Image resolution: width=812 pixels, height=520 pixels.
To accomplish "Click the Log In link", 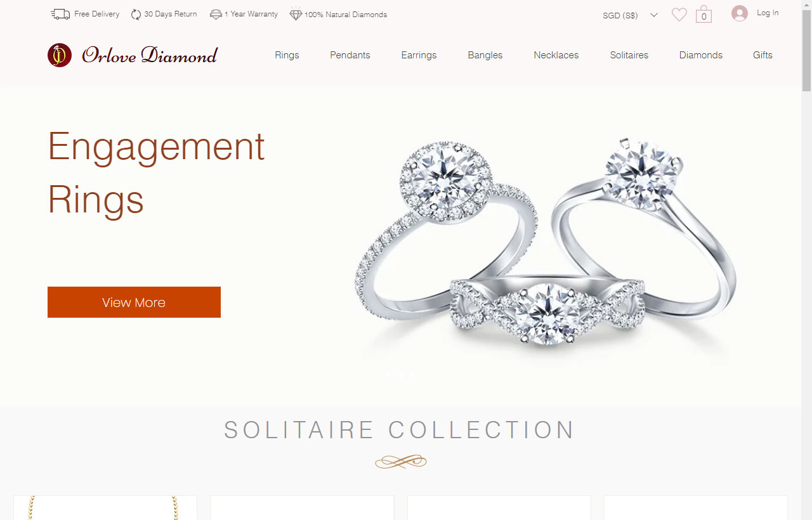I will click(768, 13).
